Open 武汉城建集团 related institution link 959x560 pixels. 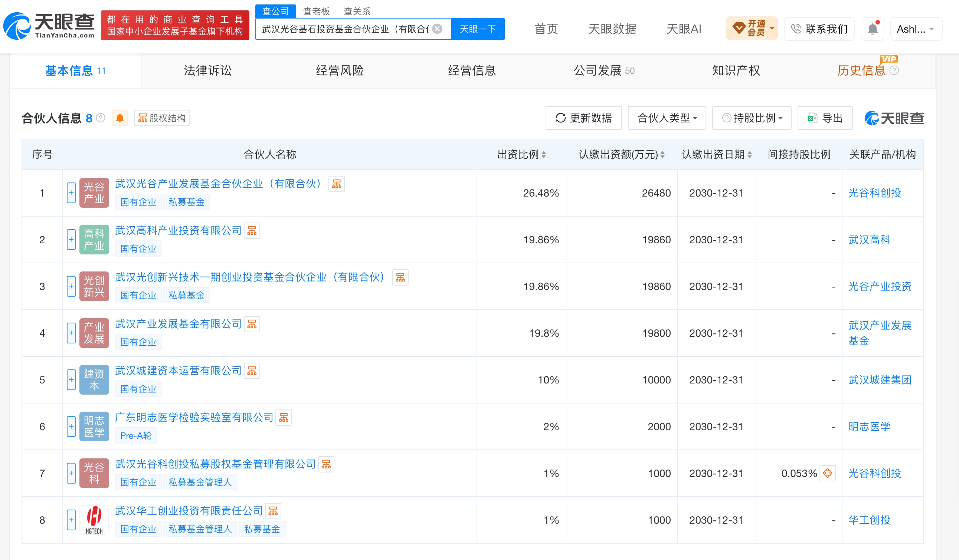click(x=880, y=380)
